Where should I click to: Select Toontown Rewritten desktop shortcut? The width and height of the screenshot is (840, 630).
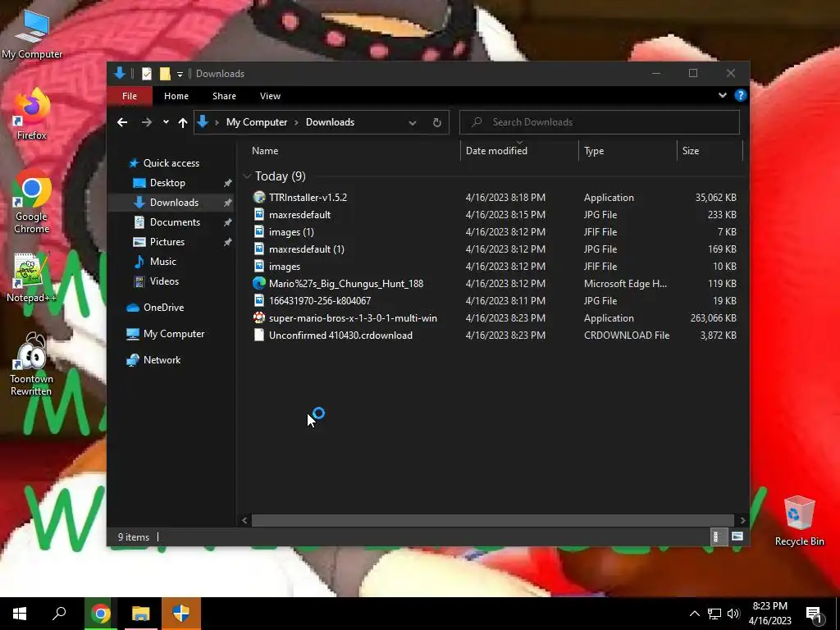[x=31, y=365]
